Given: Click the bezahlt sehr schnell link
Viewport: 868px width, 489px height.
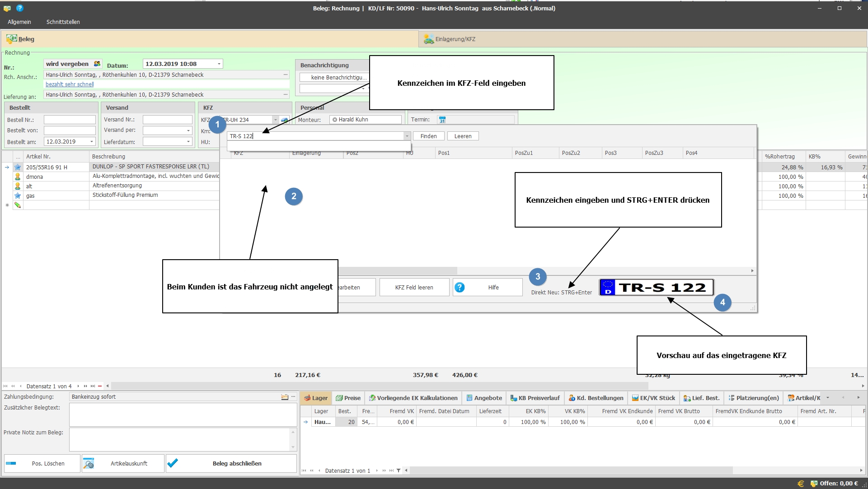Looking at the screenshot, I should pyautogui.click(x=70, y=84).
